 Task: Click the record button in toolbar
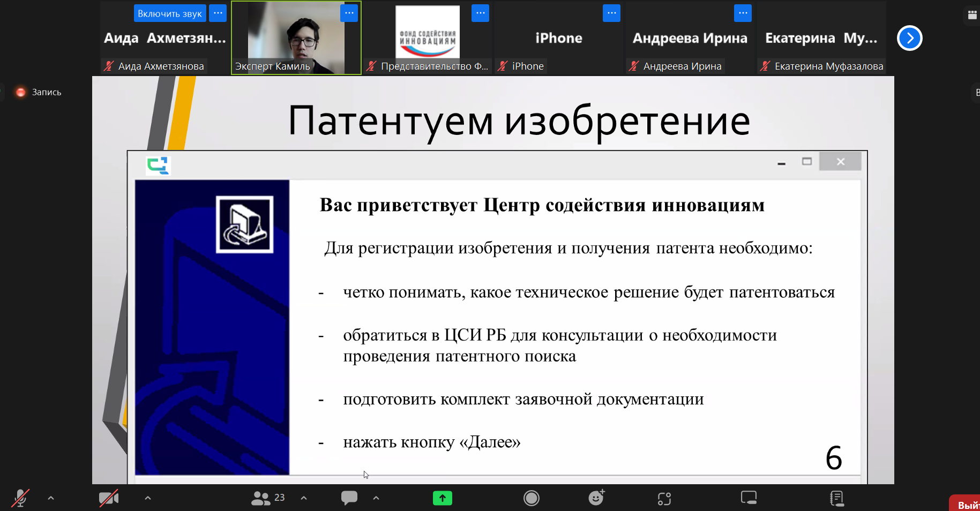531,498
